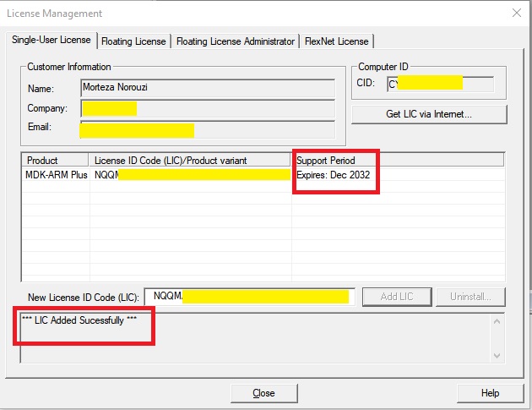This screenshot has width=532, height=410.
Task: Click the New License ID Code input box
Action: 249,297
